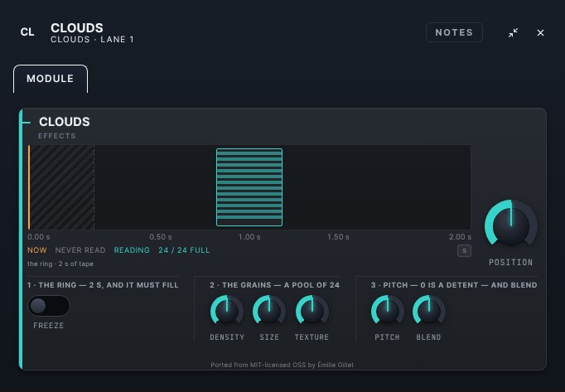Click 'the ring · 2 s of tape' caption
This screenshot has width=565, height=392.
(60, 264)
